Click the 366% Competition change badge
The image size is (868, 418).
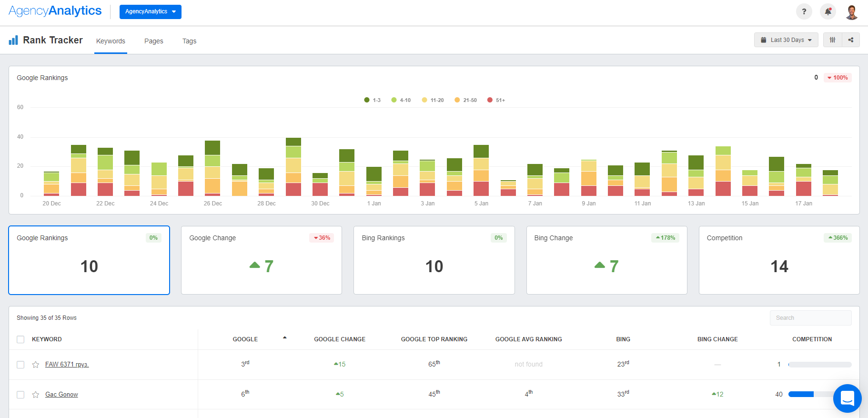coord(838,238)
